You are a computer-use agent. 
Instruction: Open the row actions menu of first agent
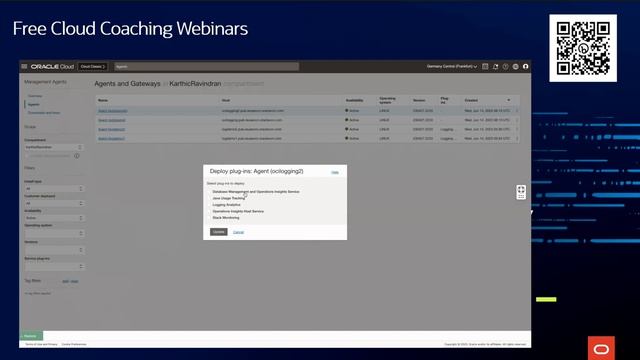click(x=517, y=111)
